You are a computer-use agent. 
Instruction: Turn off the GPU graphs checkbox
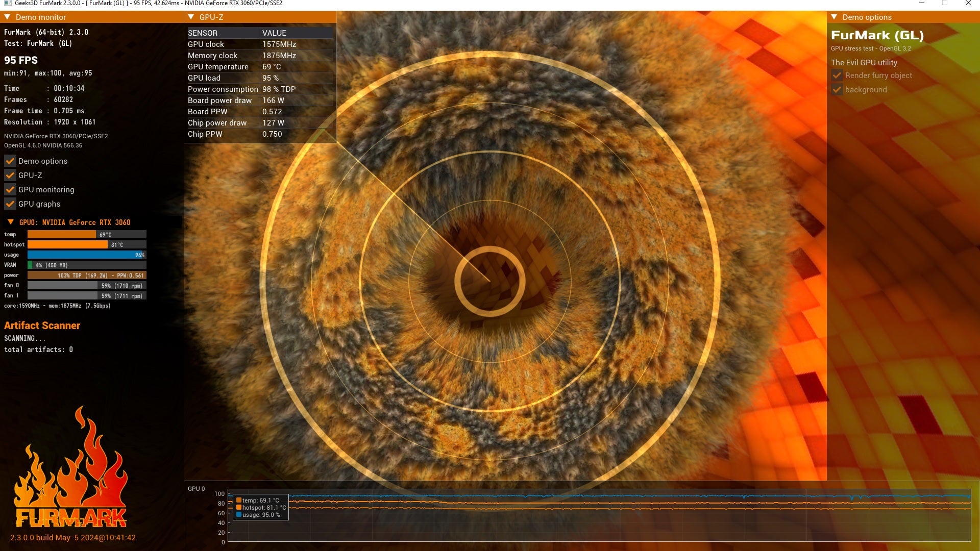click(10, 204)
